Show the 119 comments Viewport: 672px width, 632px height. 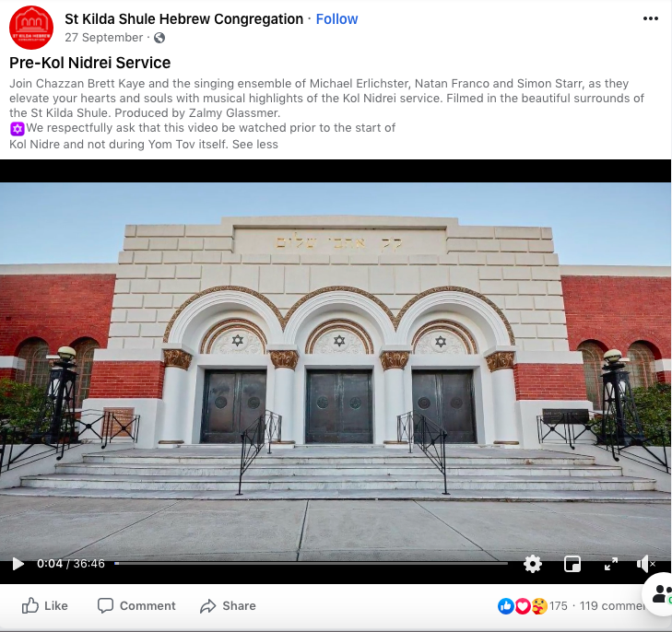(612, 606)
